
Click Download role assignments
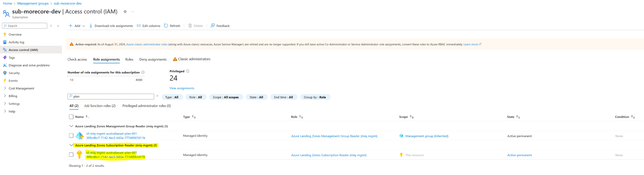click(x=111, y=26)
